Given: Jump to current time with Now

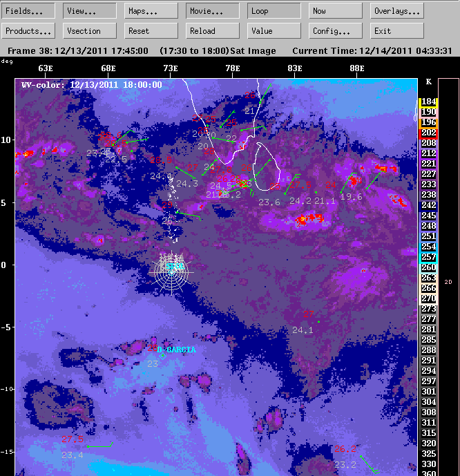Looking at the screenshot, I should 335,11.
